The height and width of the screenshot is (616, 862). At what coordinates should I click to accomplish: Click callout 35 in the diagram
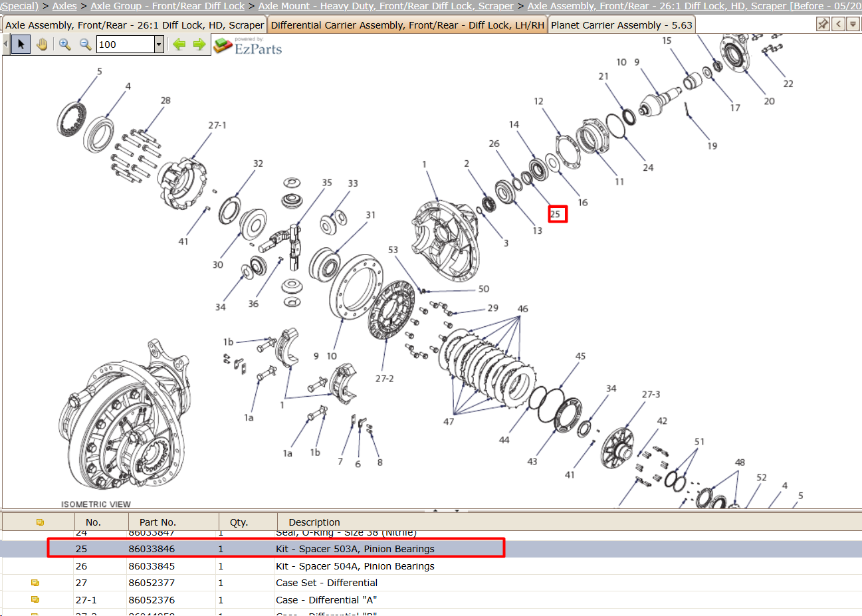pos(327,182)
